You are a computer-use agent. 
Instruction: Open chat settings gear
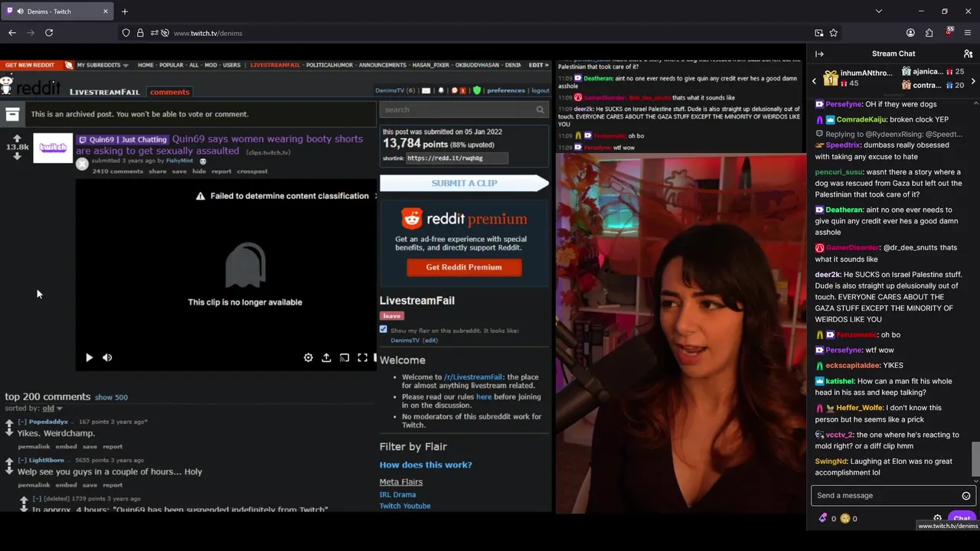click(x=937, y=518)
